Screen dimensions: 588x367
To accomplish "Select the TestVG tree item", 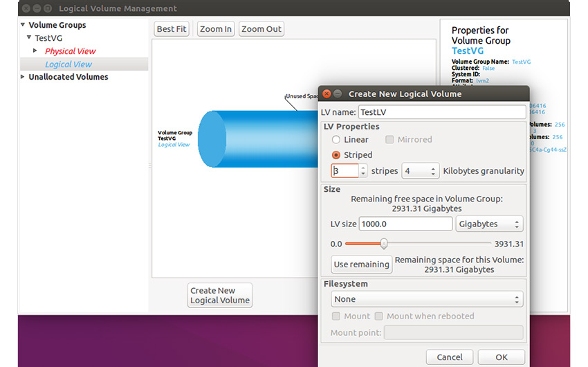I will coord(48,39).
